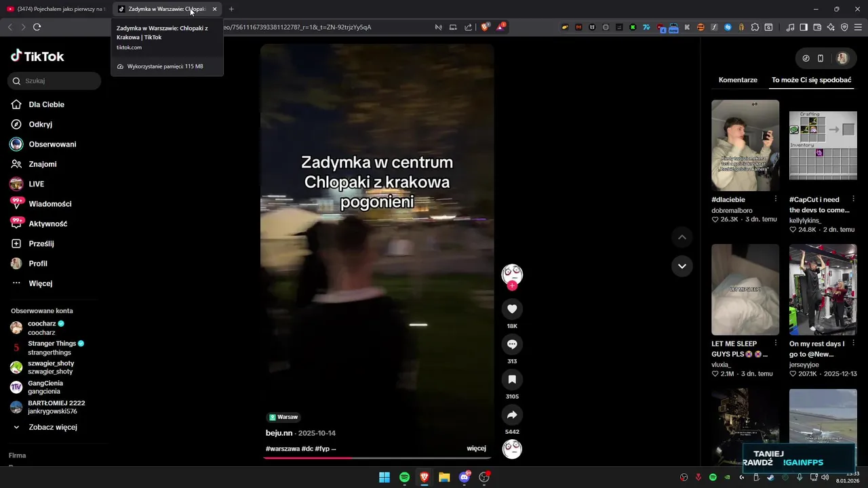This screenshot has width=868, height=488.
Task: Open #dlaciebie recommended video thumbnail
Action: pos(745,146)
